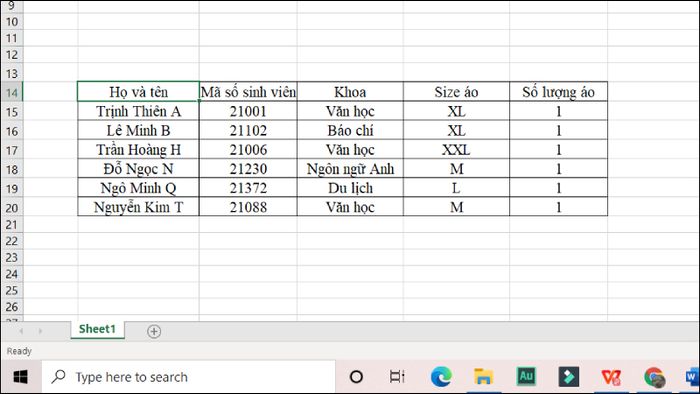The image size is (700, 394).
Task: Select the 'XXL' size cell
Action: pos(456,149)
